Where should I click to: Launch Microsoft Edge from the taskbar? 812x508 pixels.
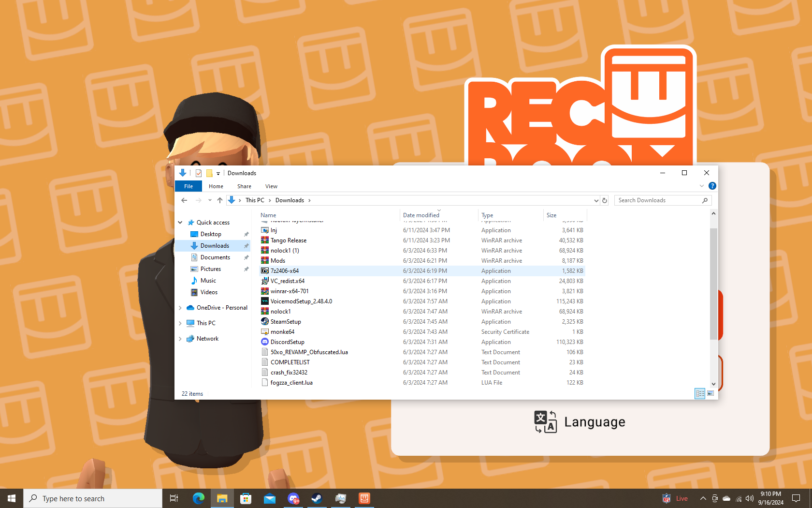point(198,498)
